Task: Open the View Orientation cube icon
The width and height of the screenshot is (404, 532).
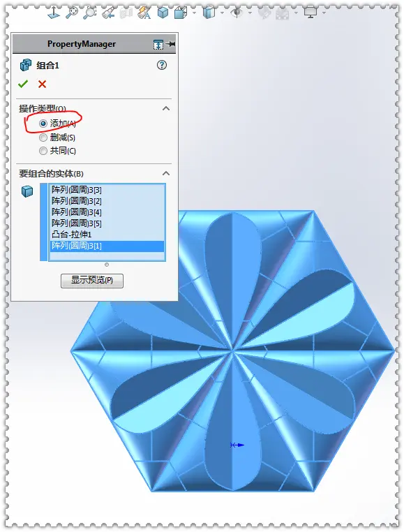Action: tap(181, 13)
